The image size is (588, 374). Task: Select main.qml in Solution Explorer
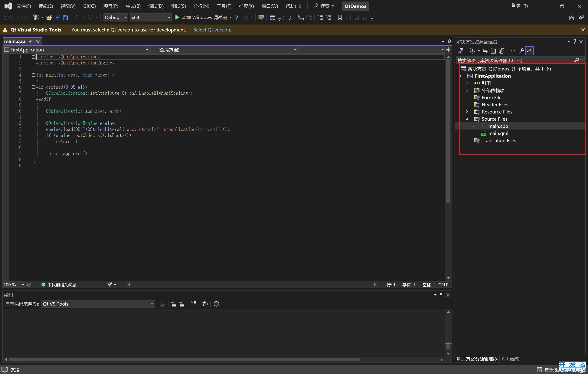[x=498, y=133]
